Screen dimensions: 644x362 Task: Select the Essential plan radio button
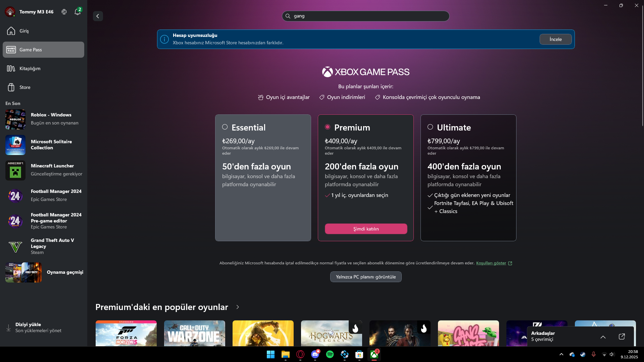point(225,127)
